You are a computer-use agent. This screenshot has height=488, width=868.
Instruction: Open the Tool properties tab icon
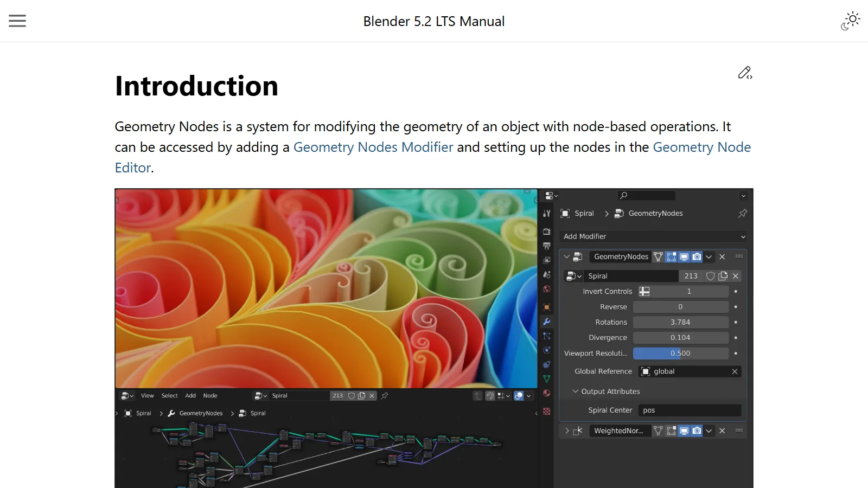pyautogui.click(x=547, y=214)
